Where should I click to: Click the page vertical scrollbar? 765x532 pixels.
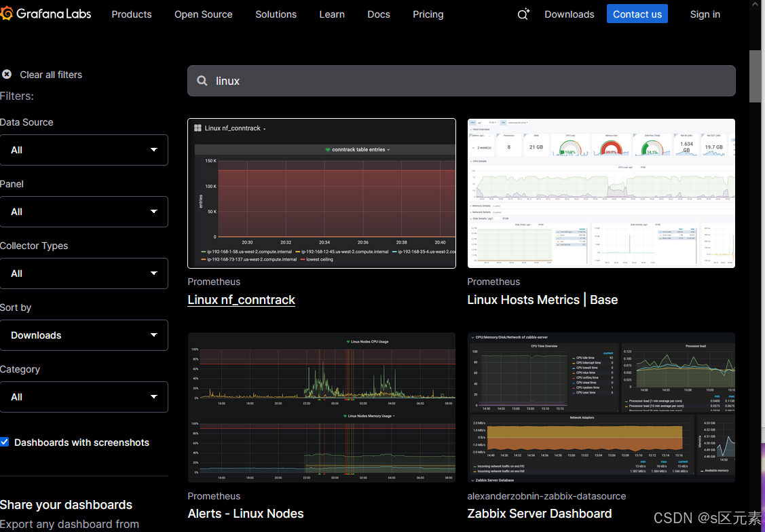click(x=755, y=76)
